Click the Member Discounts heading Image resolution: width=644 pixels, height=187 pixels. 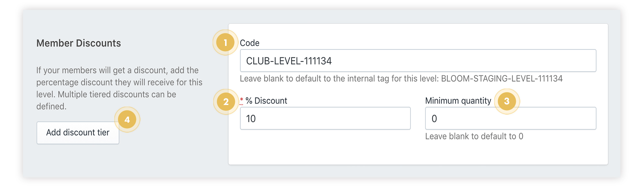[79, 43]
